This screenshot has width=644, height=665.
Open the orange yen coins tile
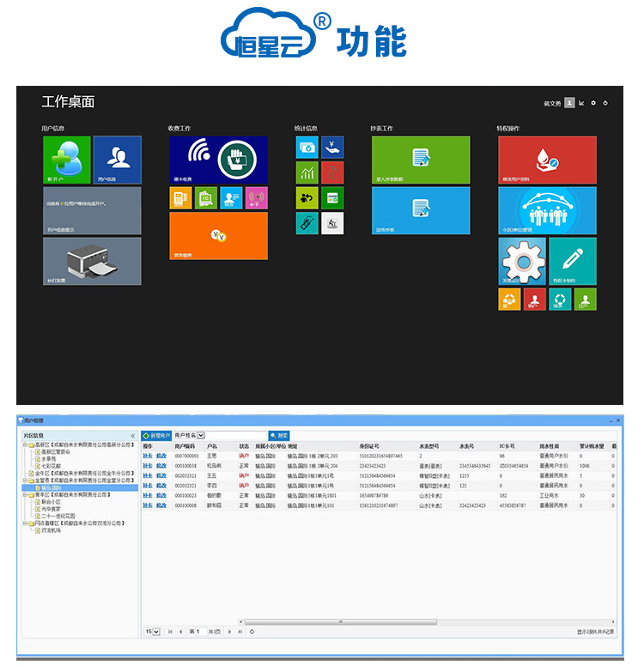[219, 236]
